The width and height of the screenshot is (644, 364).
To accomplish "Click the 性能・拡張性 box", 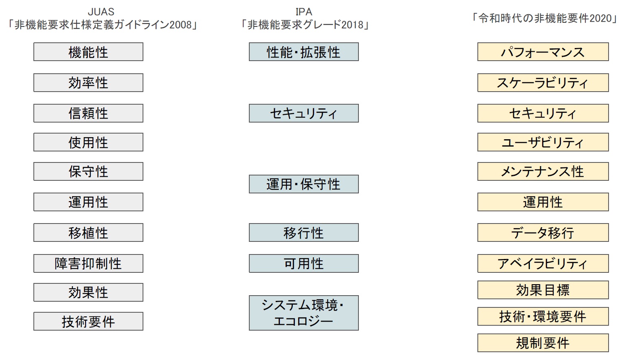I will tap(304, 52).
